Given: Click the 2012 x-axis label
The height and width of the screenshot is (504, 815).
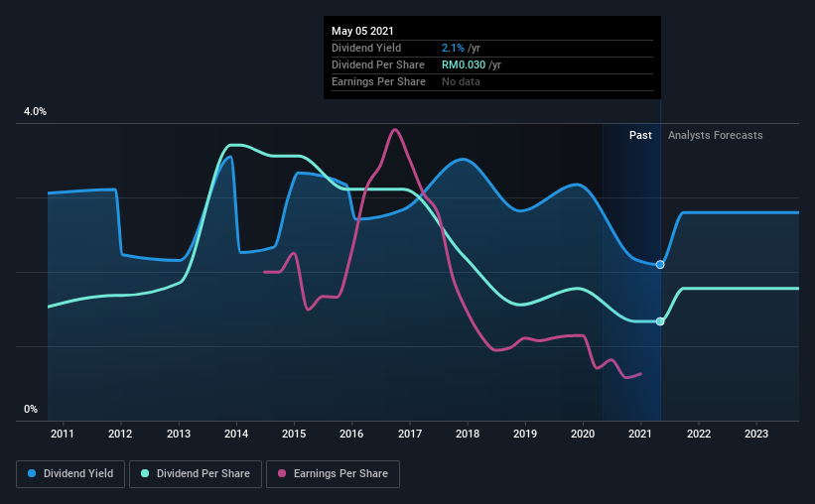Looking at the screenshot, I should (x=120, y=434).
